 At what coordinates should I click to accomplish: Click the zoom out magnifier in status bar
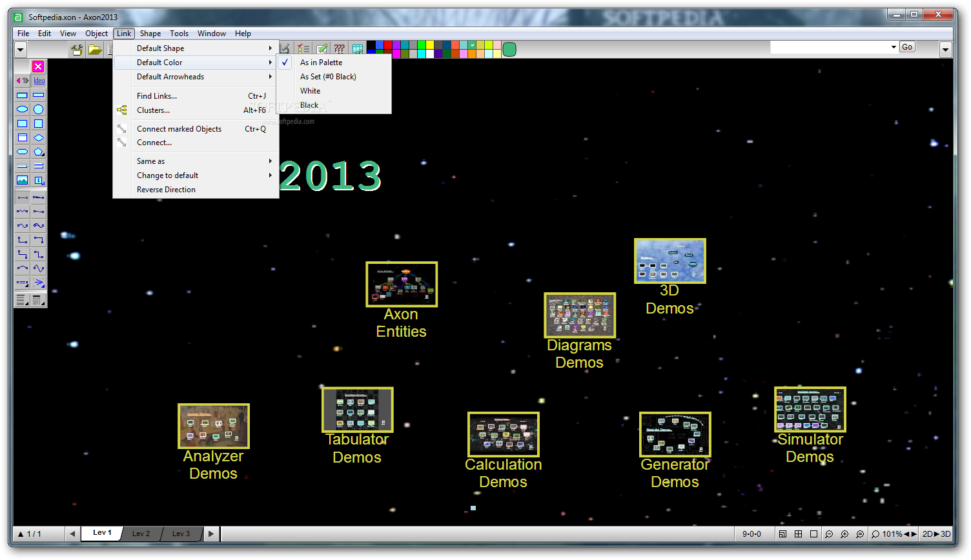click(x=829, y=534)
